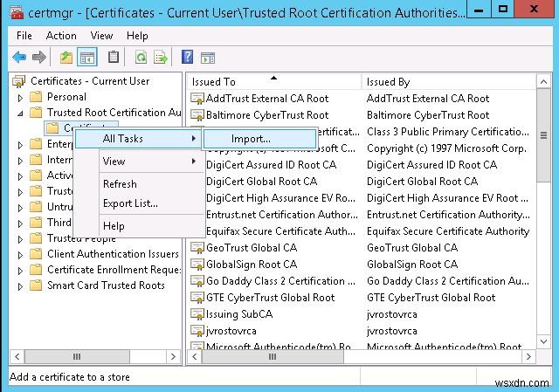Click certificate list scroll down arrow
This screenshot has width=559, height=392.
(x=543, y=341)
